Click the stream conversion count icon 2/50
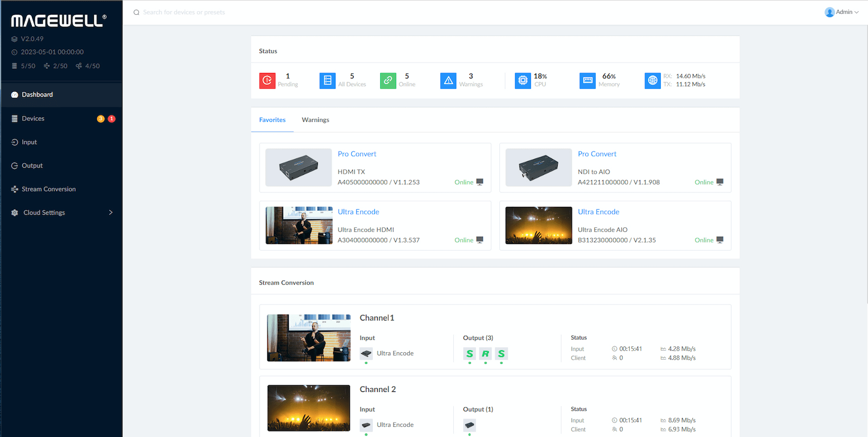This screenshot has height=437, width=868. click(x=47, y=66)
